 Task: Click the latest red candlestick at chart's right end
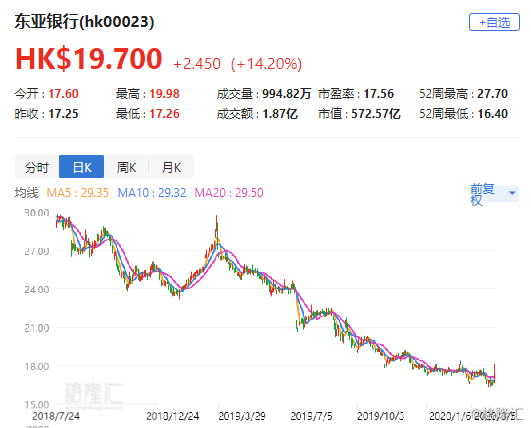(x=494, y=373)
